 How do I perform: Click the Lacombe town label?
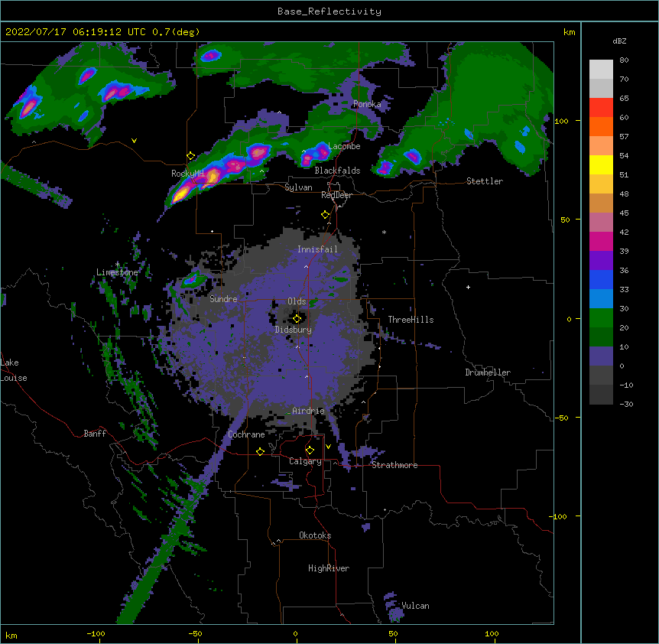344,146
